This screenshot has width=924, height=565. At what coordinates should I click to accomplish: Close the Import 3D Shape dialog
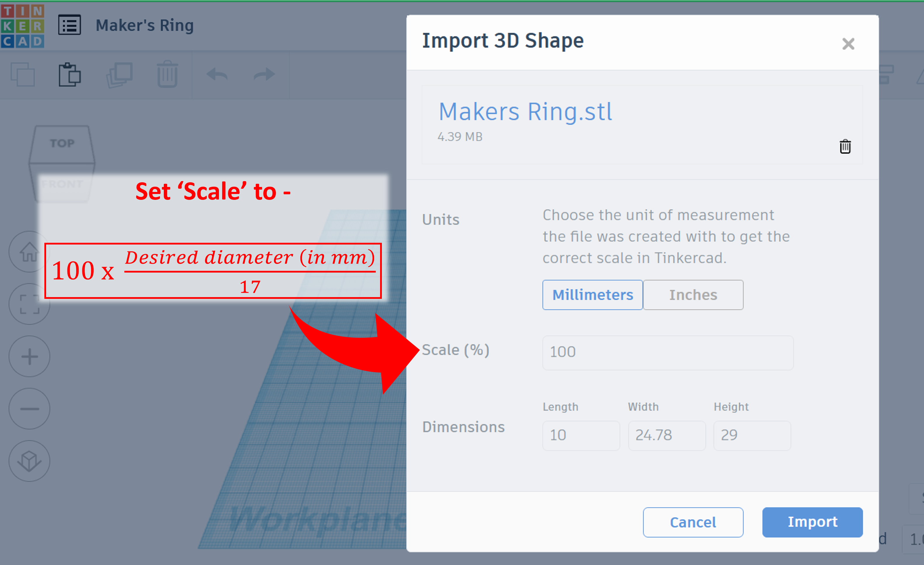pyautogui.click(x=848, y=44)
